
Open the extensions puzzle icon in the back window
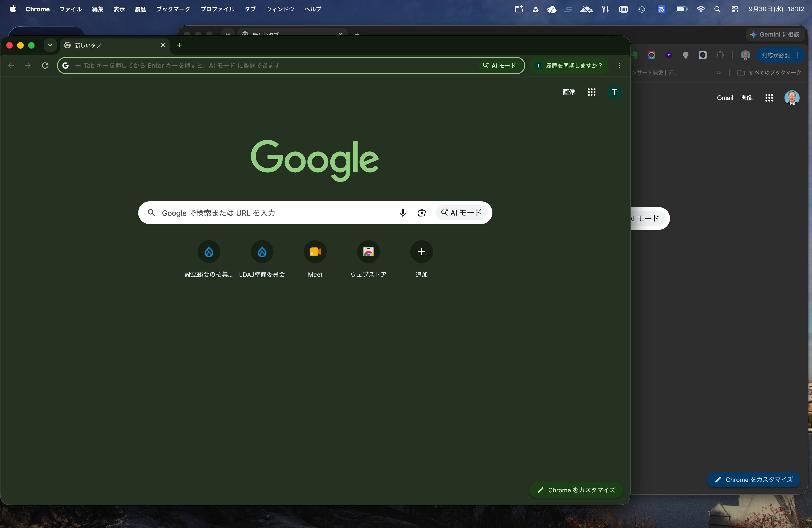point(720,55)
